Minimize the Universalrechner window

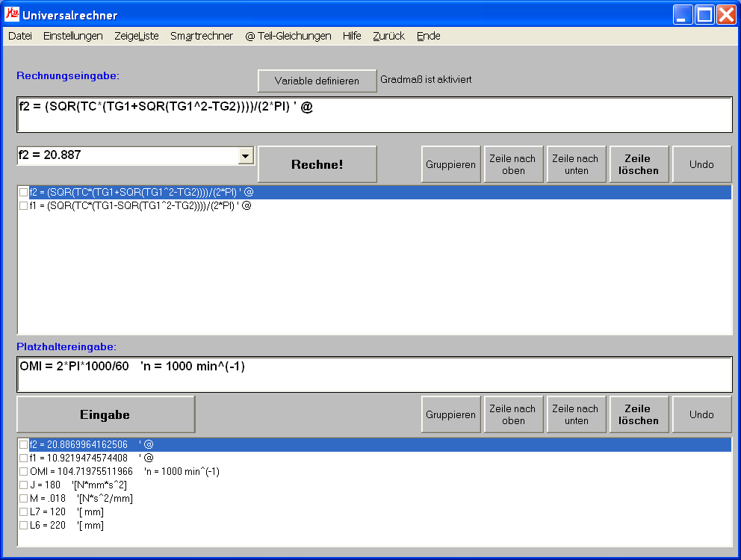pos(683,15)
